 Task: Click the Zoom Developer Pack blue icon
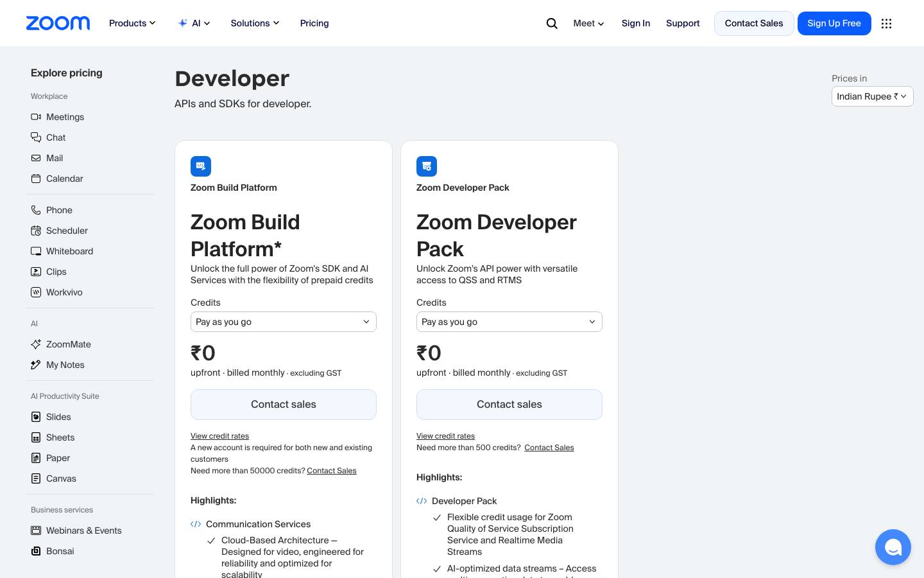pyautogui.click(x=427, y=166)
